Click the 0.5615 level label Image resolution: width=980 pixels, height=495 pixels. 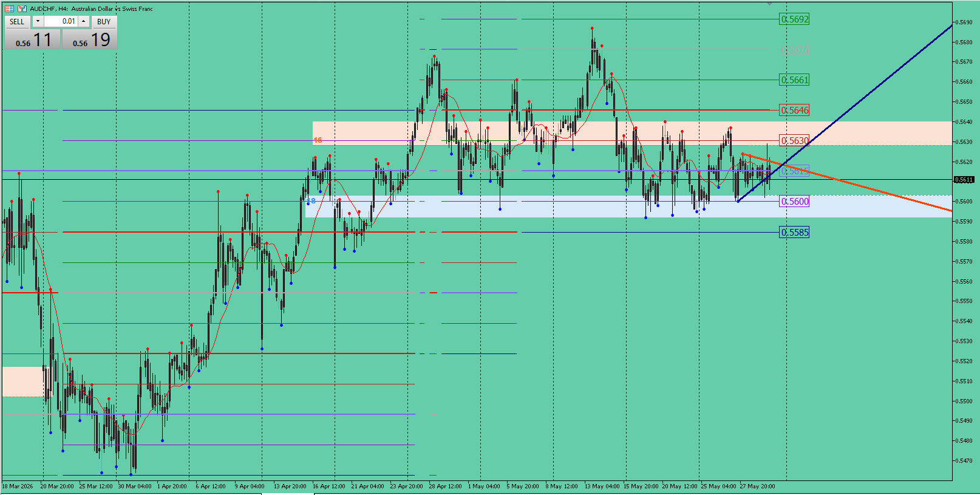pyautogui.click(x=794, y=171)
